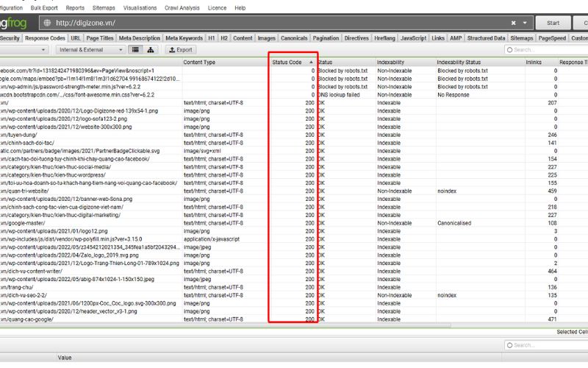Select the Logo-Digizone-red-139x54-1.png row

(294, 111)
